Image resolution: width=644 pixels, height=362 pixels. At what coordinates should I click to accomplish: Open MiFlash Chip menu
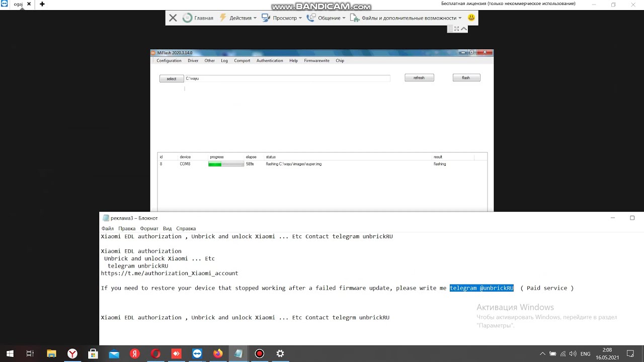[340, 61]
